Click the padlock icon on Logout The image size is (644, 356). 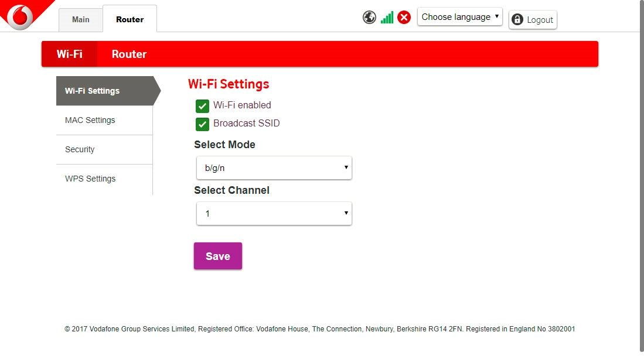point(517,20)
